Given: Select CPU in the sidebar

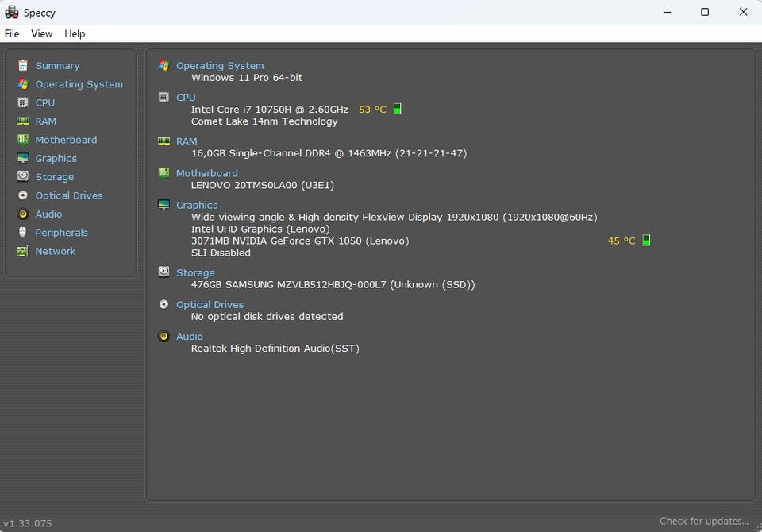Looking at the screenshot, I should [x=45, y=102].
